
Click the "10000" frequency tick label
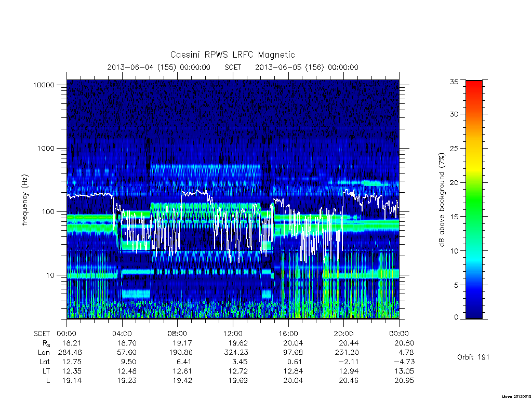pyautogui.click(x=44, y=85)
